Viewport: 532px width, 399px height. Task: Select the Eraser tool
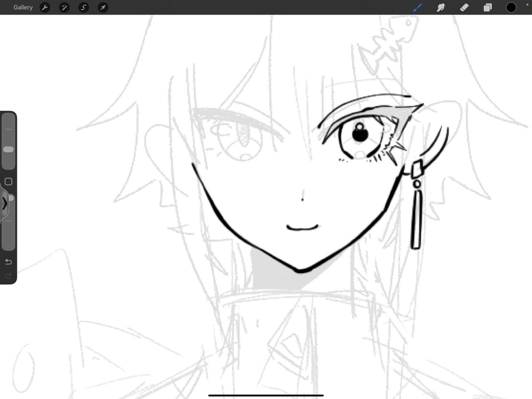464,8
